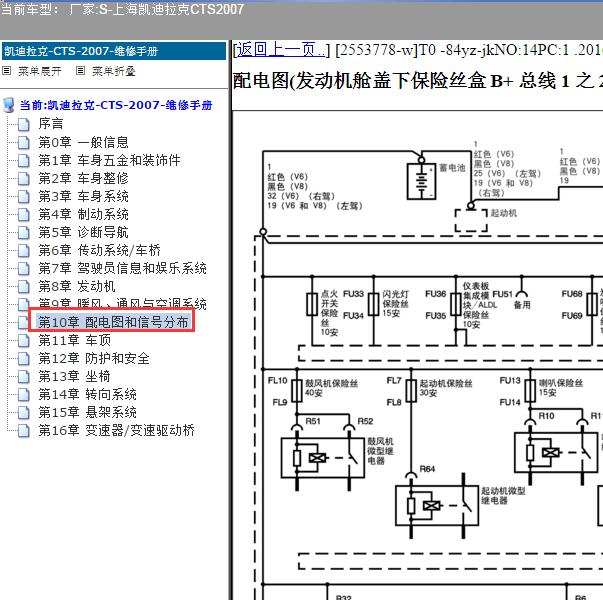This screenshot has width=603, height=600.
Task: Click the 蓄电池 battery symbol in the diagram
Action: coord(421,181)
